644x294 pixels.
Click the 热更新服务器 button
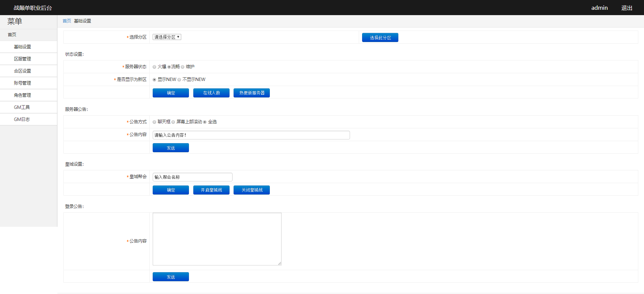[251, 93]
